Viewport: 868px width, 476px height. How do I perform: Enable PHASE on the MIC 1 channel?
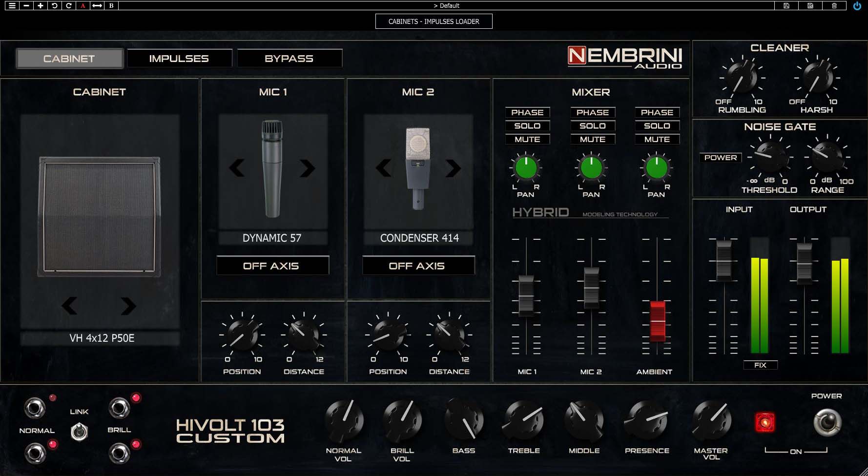coord(527,112)
